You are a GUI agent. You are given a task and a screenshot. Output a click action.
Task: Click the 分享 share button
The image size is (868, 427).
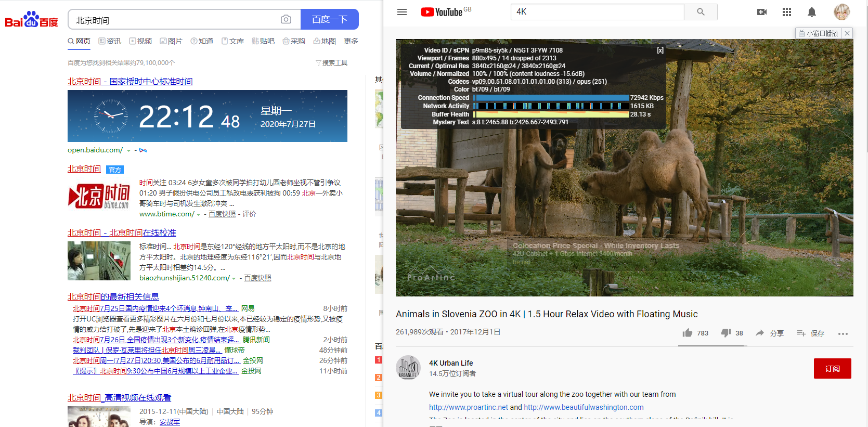click(x=770, y=333)
